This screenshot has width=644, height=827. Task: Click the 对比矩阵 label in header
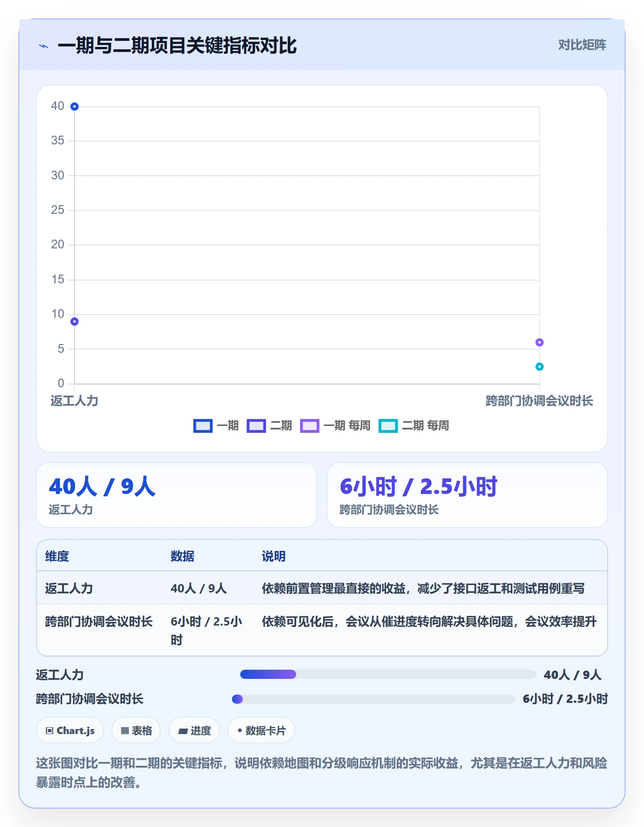[582, 45]
